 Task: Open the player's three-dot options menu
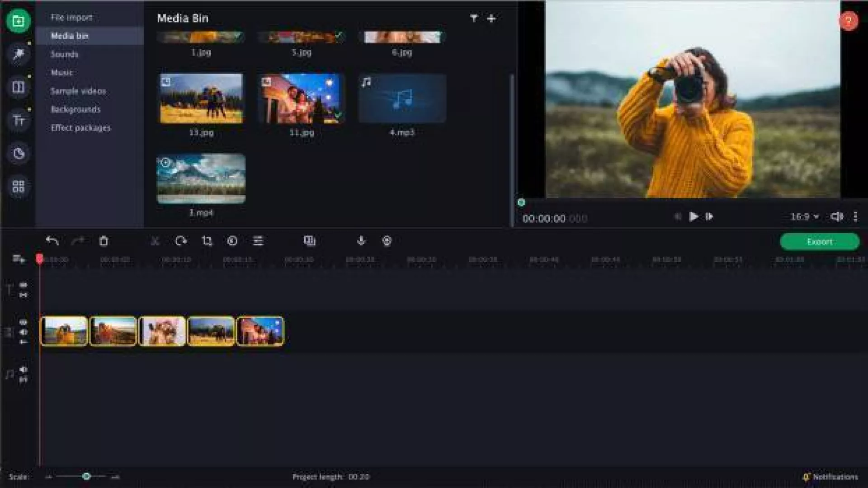(x=855, y=217)
